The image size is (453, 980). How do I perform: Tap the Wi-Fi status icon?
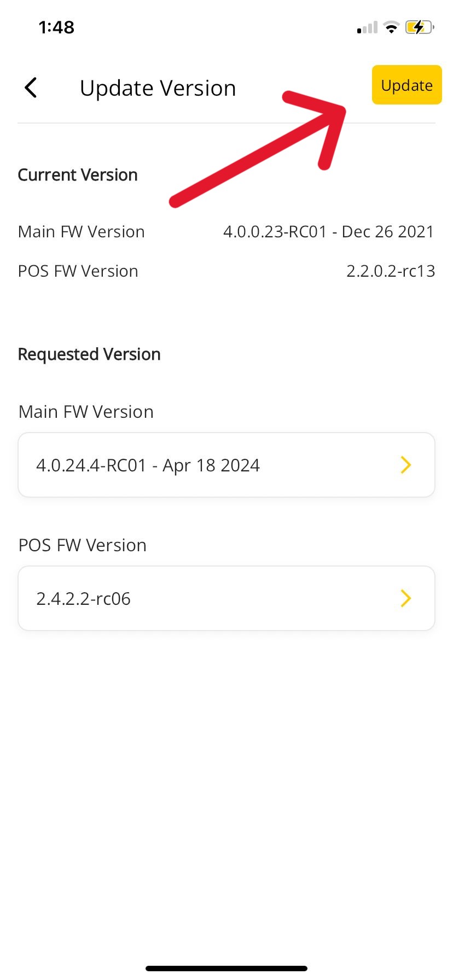391,27
